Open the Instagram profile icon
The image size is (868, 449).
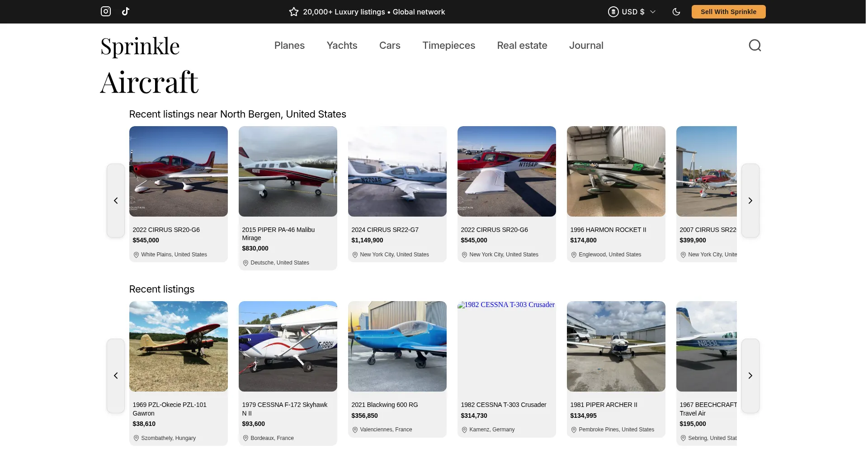point(106,11)
